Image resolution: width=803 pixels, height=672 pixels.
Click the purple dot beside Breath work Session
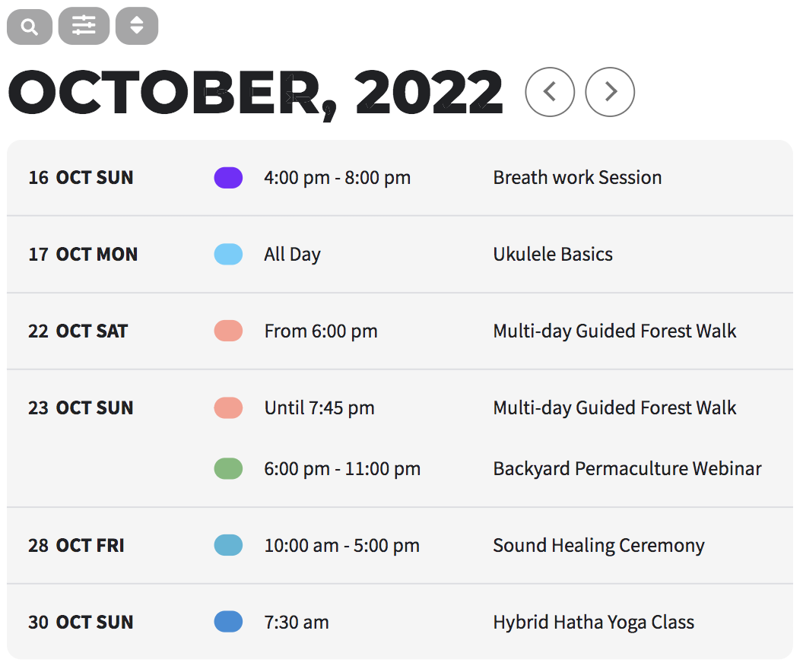227,177
